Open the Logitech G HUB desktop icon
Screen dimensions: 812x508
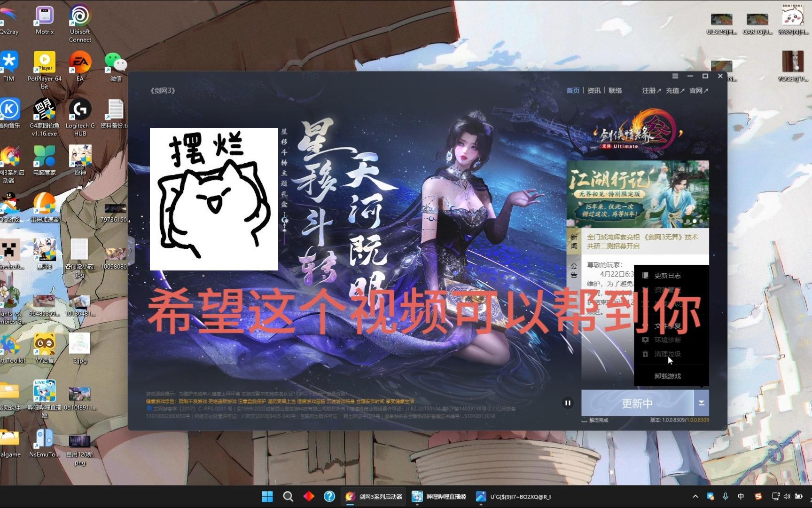80,117
